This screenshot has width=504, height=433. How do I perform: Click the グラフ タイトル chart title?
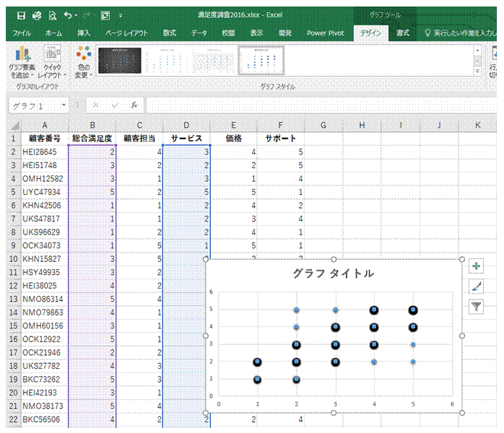[x=334, y=274]
